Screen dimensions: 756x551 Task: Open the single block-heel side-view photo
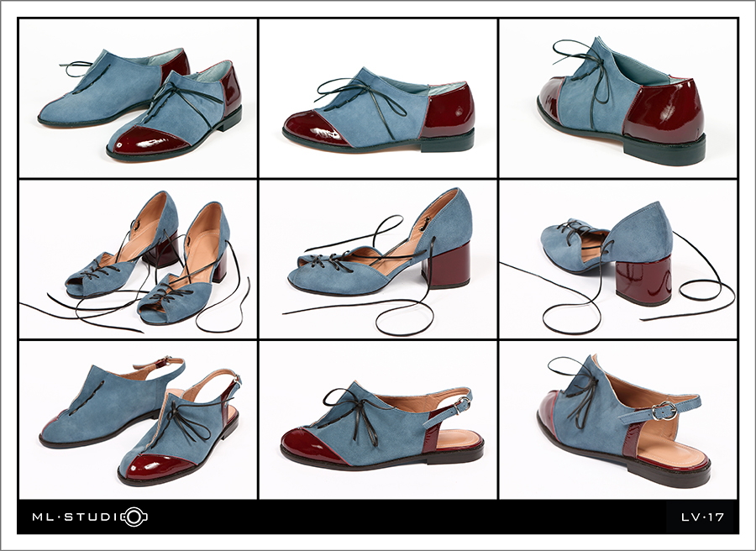click(x=378, y=260)
